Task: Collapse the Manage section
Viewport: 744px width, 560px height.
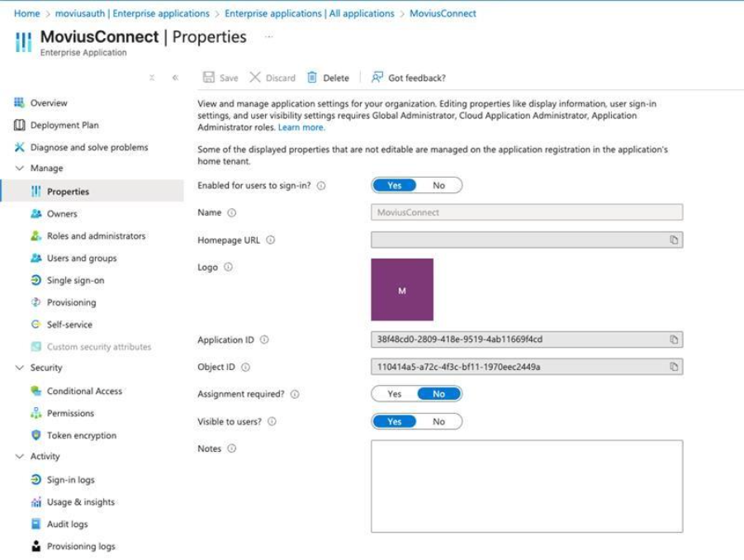Action: 20,168
